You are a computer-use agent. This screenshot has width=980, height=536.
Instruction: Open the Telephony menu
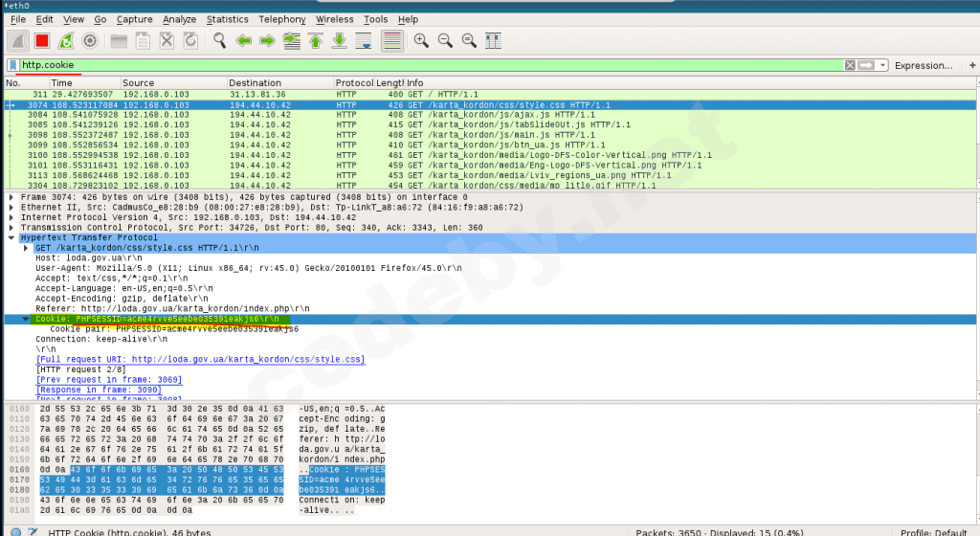coord(281,19)
